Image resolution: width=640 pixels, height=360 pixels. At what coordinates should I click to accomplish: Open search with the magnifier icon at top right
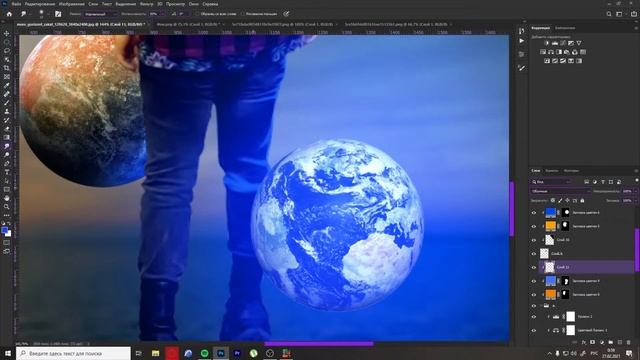pos(609,14)
